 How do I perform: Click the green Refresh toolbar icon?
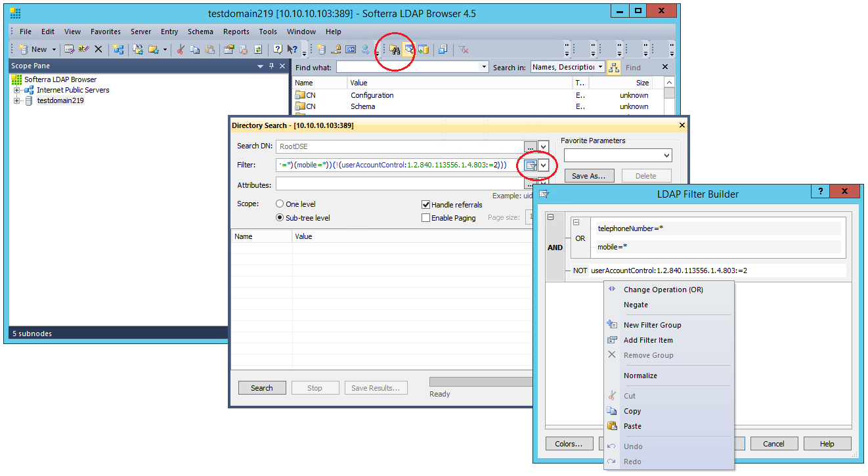[x=258, y=49]
